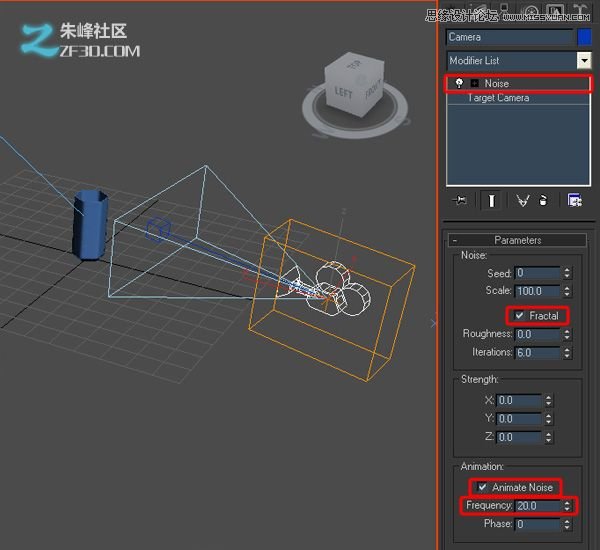600x550 pixels.
Task: Click the Roughness value field
Action: click(x=537, y=334)
